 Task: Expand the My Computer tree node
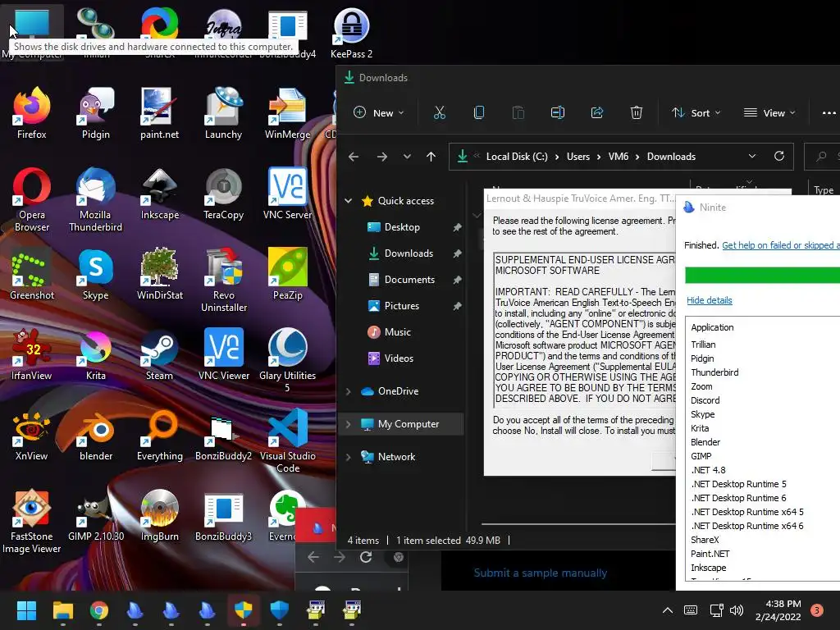click(x=348, y=424)
